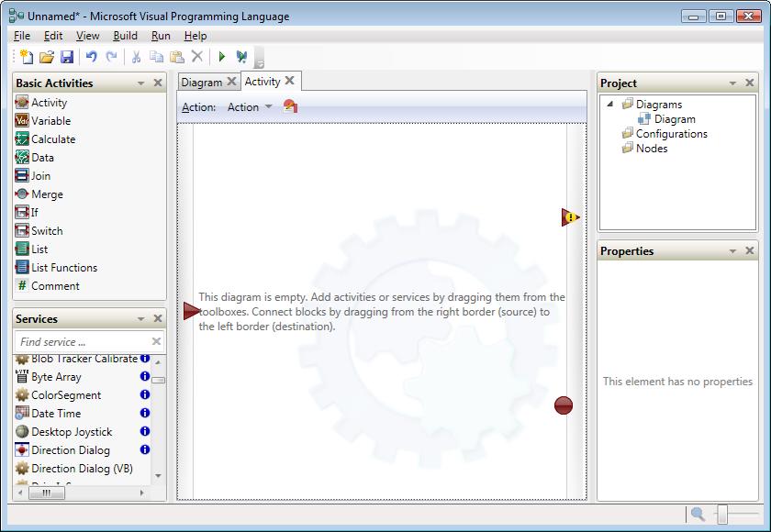Show info for Date Time service
The width and height of the screenshot is (771, 532).
click(x=145, y=413)
